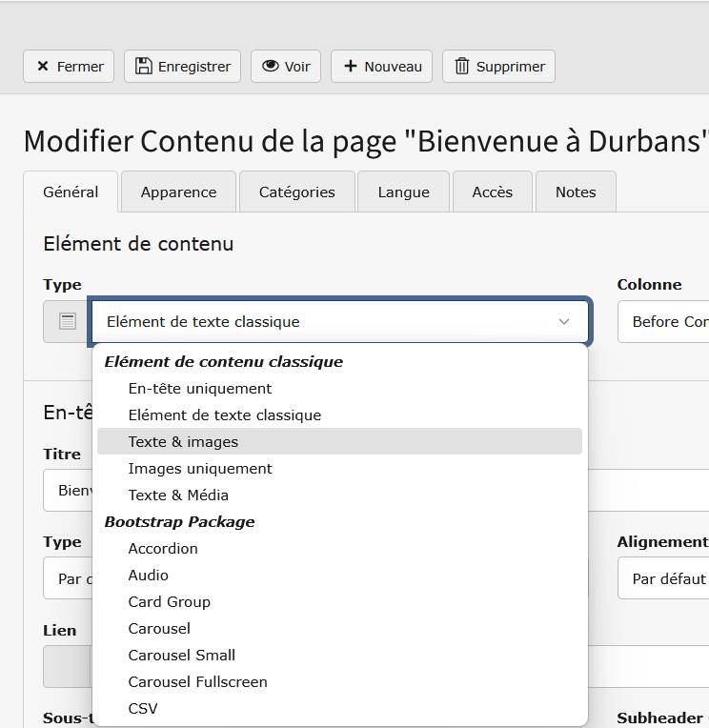Select 'Texte & images' option
This screenshot has width=709, height=728.
pos(183,441)
